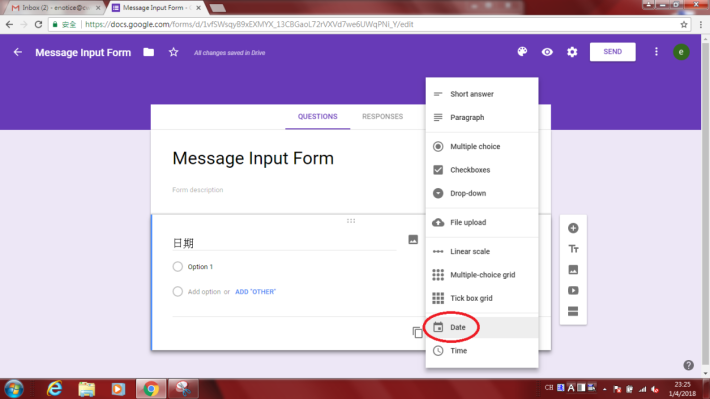
Task: Open File Explorer from taskbar
Action: 86,389
